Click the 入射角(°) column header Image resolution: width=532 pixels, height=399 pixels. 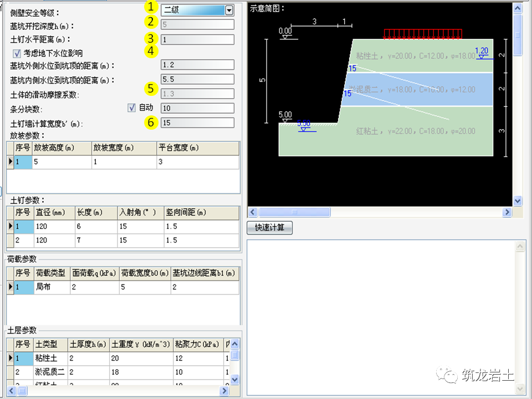[x=141, y=213]
